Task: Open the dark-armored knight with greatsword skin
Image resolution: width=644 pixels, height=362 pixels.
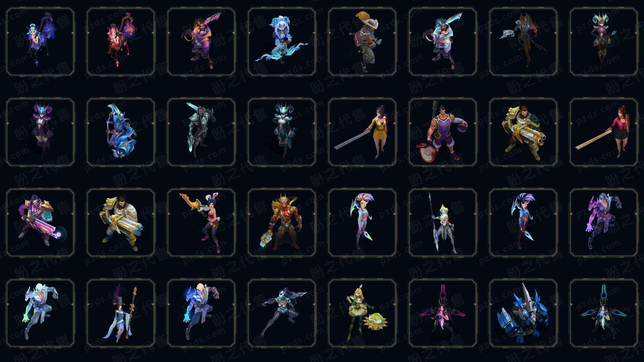Action: [201, 132]
